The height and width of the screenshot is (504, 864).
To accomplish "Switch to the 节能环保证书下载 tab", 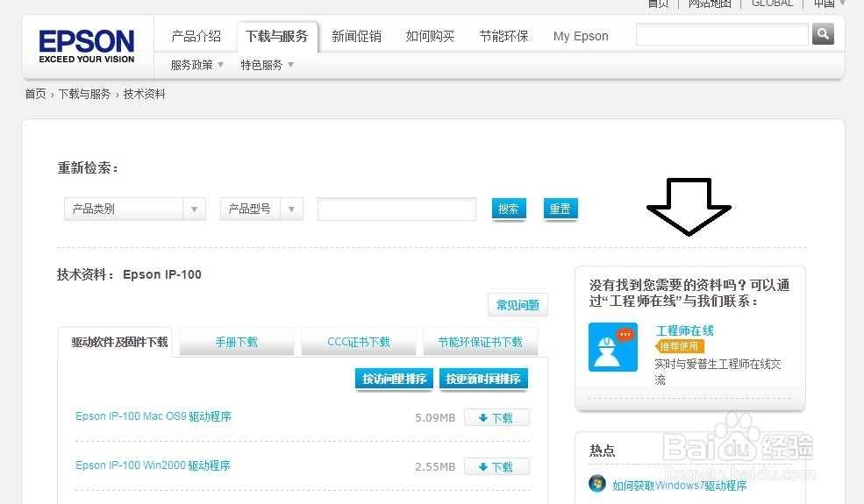I will [x=481, y=342].
